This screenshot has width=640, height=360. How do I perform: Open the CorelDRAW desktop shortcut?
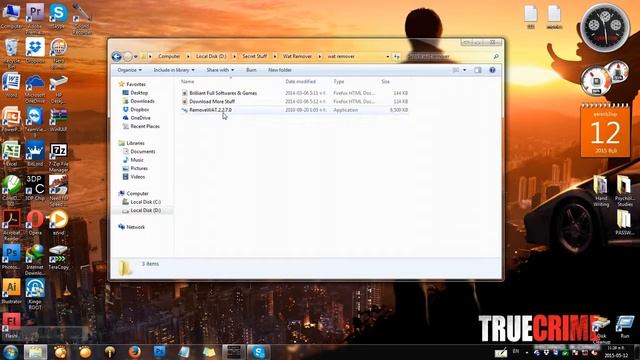pos(11,190)
